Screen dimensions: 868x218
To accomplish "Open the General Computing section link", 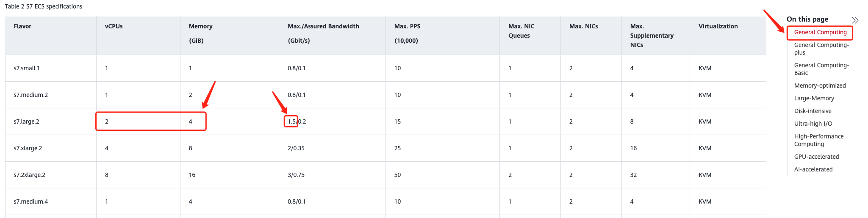I will point(820,32).
